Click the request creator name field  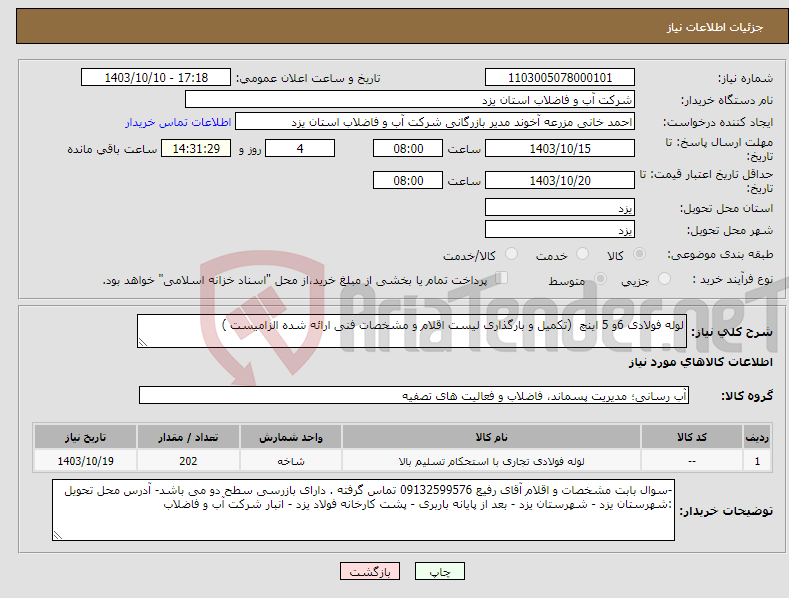coord(435,122)
